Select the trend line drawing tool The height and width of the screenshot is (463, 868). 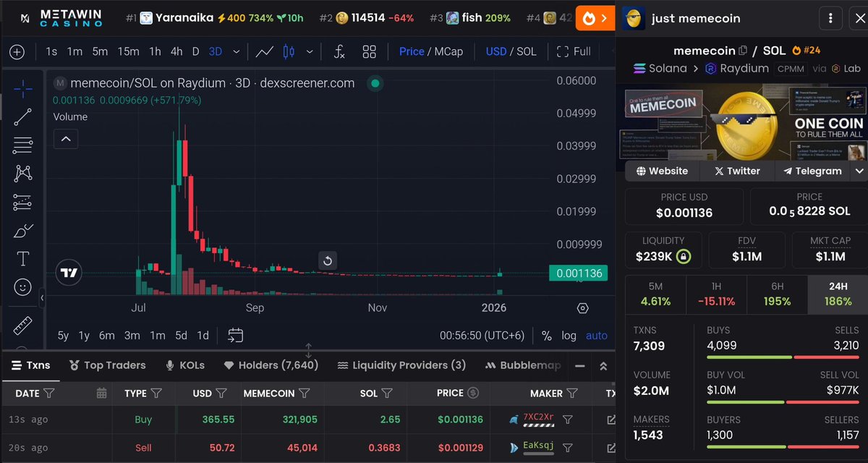[x=22, y=116]
